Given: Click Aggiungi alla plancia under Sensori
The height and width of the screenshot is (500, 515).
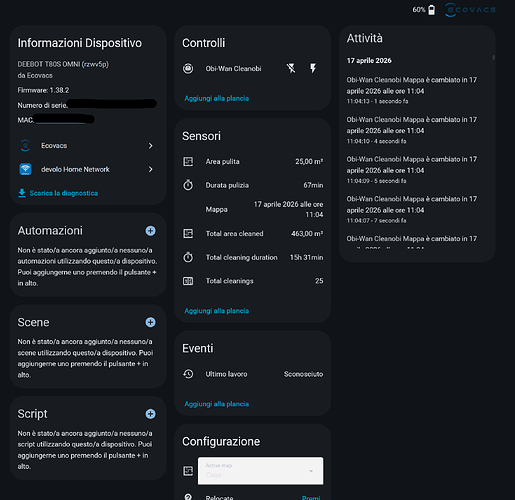Looking at the screenshot, I should click(x=217, y=311).
